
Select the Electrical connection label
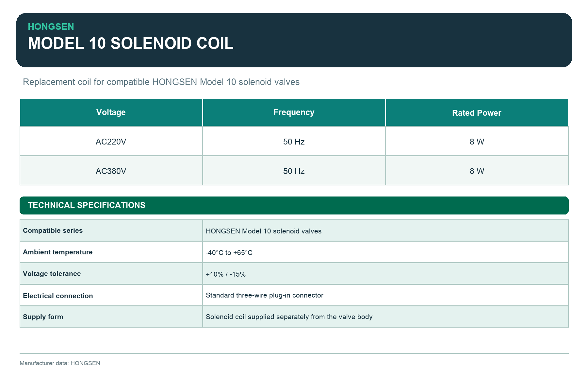tap(58, 296)
